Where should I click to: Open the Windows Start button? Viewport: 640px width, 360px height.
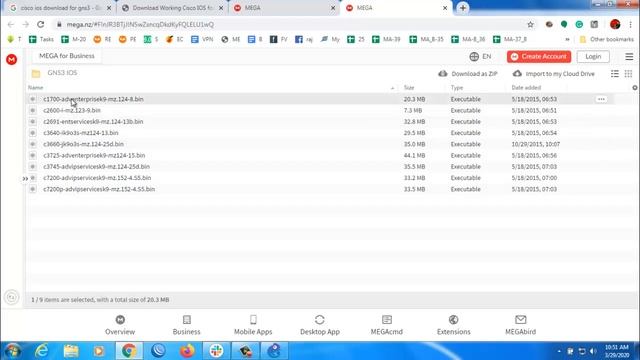click(x=13, y=351)
